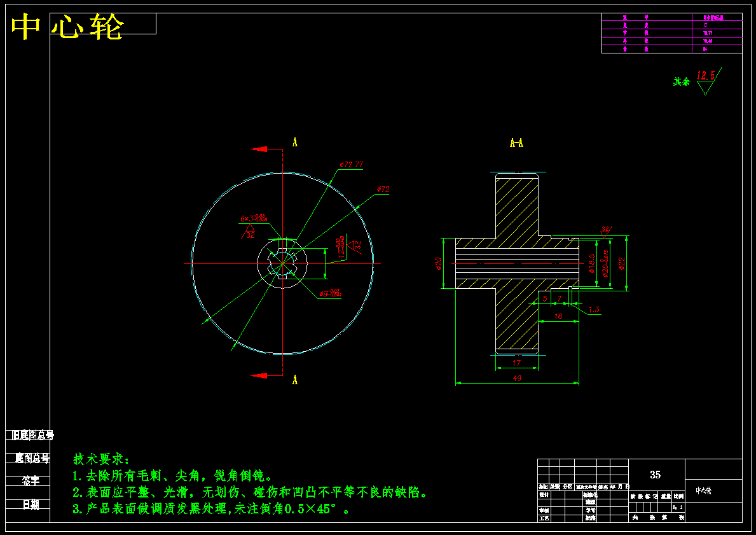The height and width of the screenshot is (535, 756).
Task: Click the 分区 header cell
Action: 567,487
